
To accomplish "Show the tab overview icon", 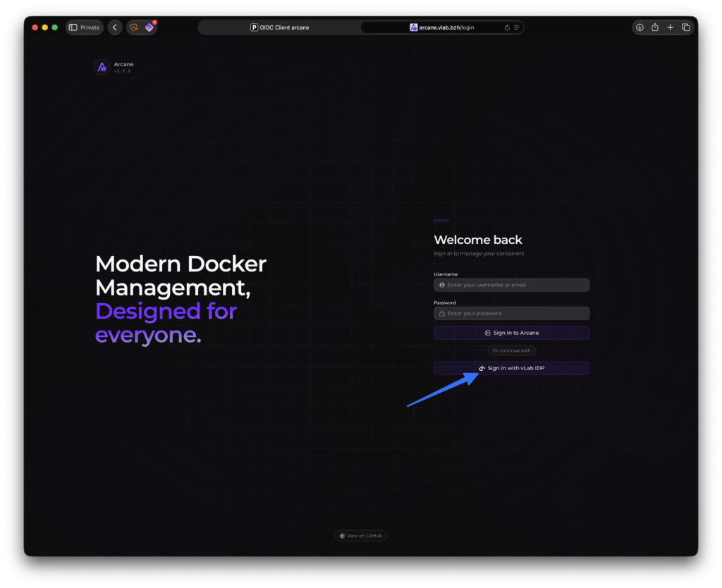I will click(x=685, y=27).
